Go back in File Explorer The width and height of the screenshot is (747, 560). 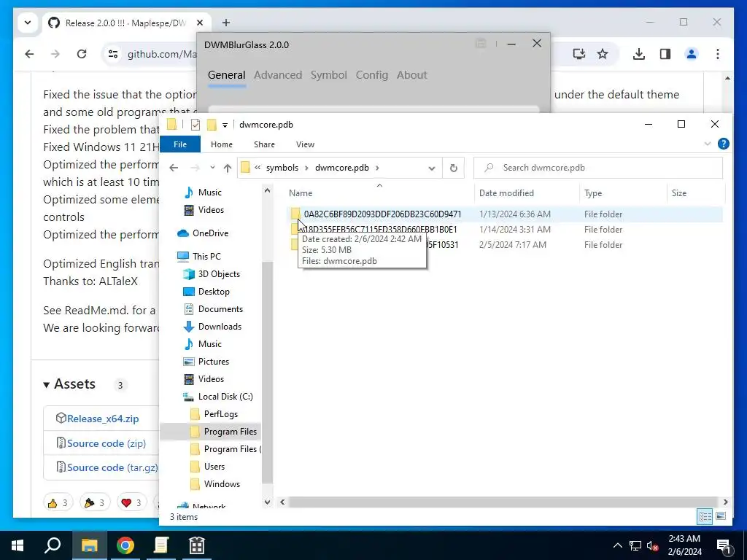click(x=174, y=168)
